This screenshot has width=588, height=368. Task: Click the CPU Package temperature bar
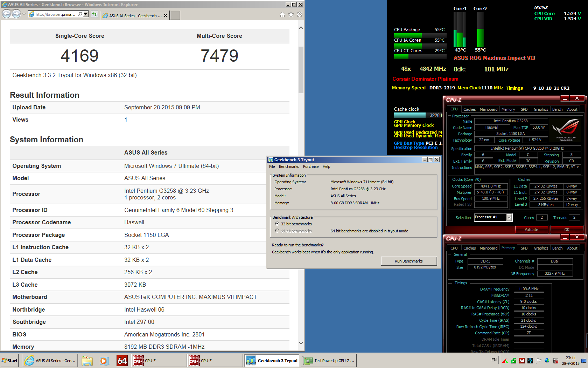pos(420,35)
